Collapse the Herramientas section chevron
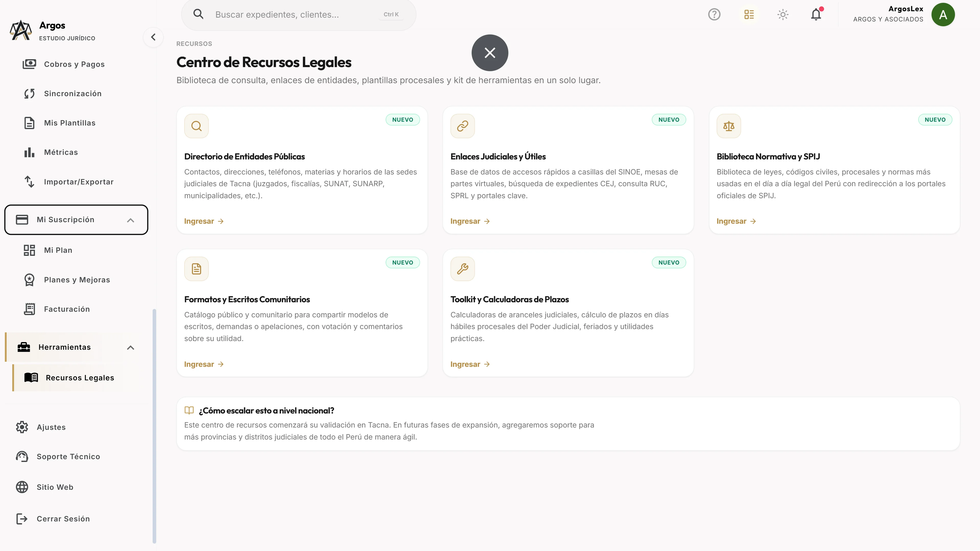This screenshot has height=551, width=980. pyautogui.click(x=130, y=347)
